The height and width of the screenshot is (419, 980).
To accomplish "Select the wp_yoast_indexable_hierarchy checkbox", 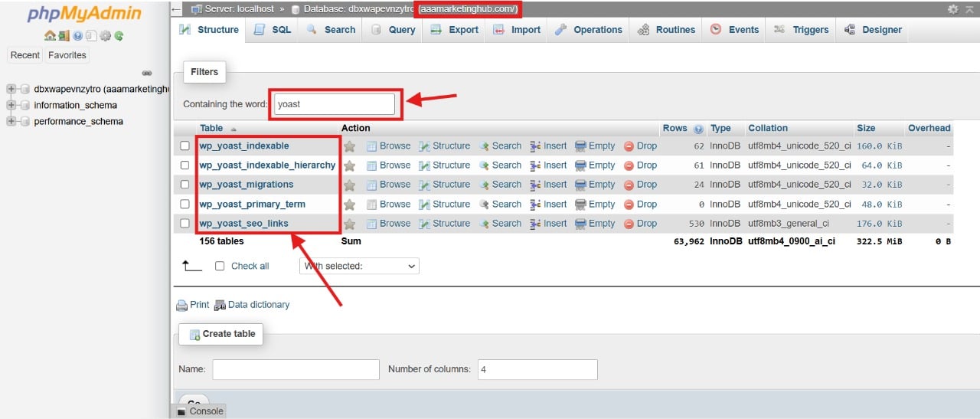I will [x=185, y=165].
